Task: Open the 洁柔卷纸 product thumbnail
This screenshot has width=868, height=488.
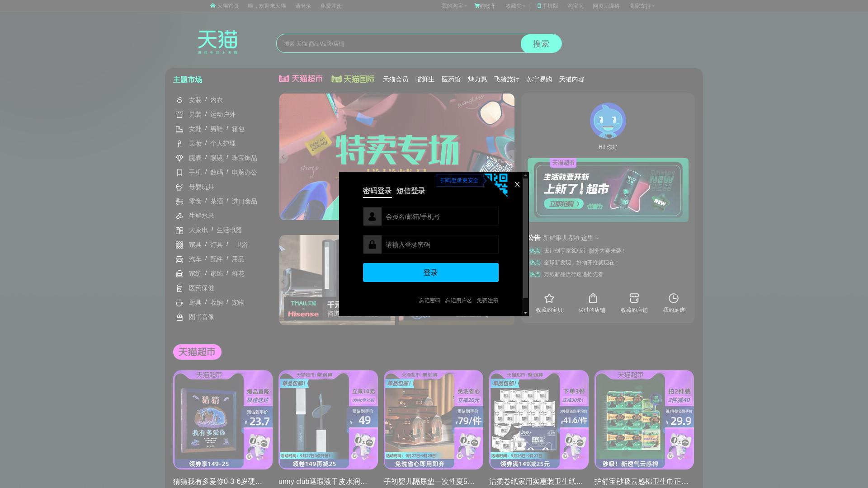Action: click(x=539, y=420)
